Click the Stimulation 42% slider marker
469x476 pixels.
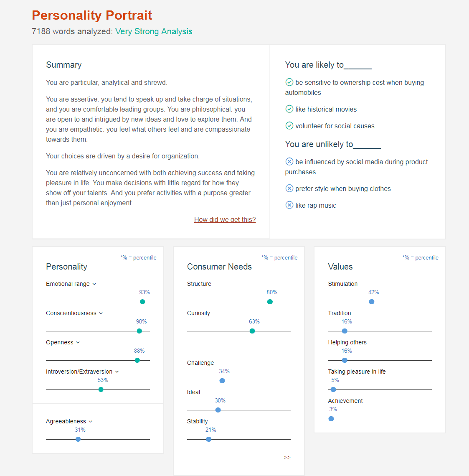click(x=372, y=302)
